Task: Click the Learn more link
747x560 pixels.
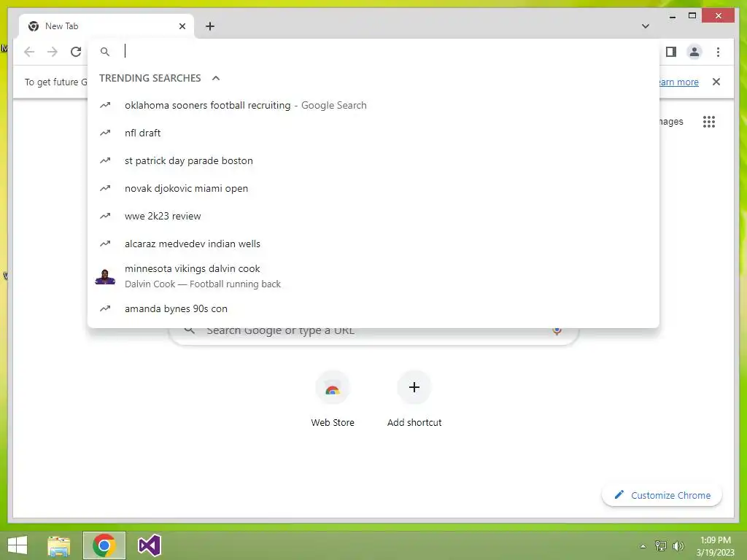Action: [679, 82]
